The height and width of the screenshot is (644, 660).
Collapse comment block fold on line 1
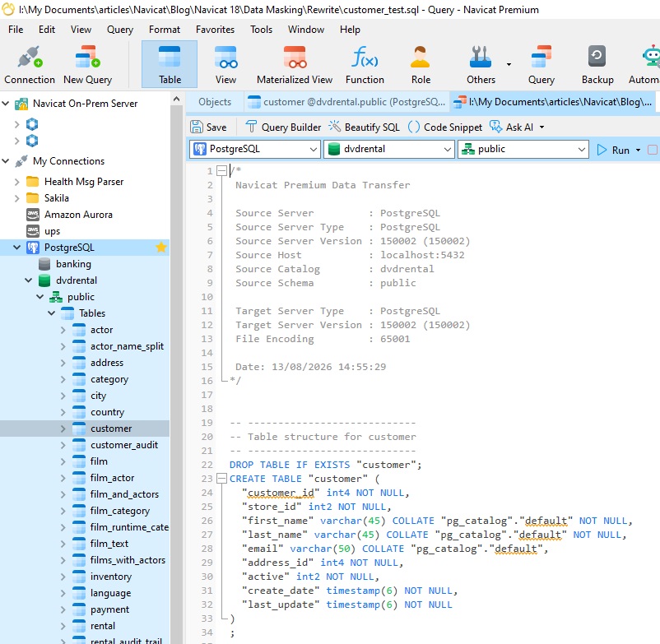pyautogui.click(x=221, y=171)
